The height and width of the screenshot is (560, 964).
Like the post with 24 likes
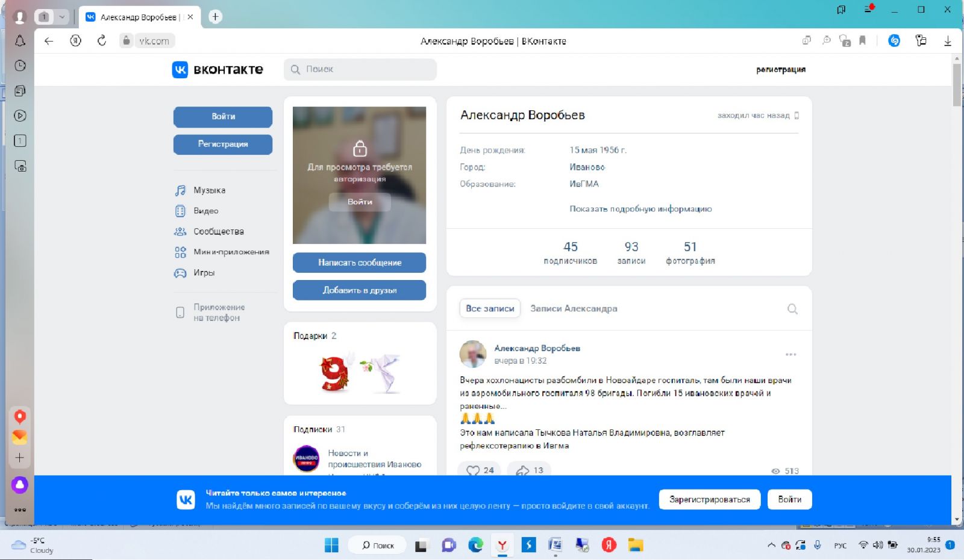(480, 470)
